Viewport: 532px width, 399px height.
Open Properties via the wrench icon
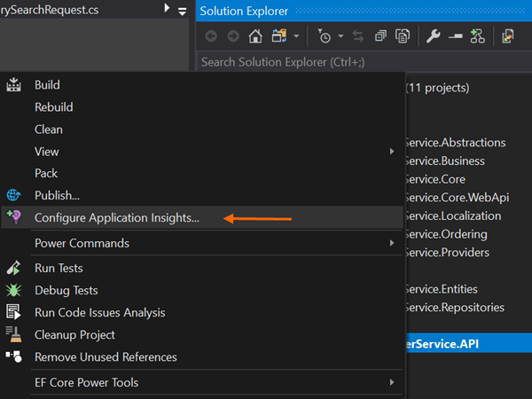click(434, 36)
